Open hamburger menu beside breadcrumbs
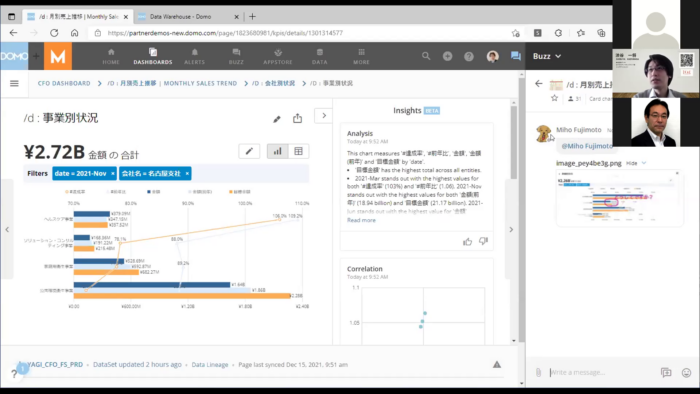The height and width of the screenshot is (394, 700). [14, 83]
